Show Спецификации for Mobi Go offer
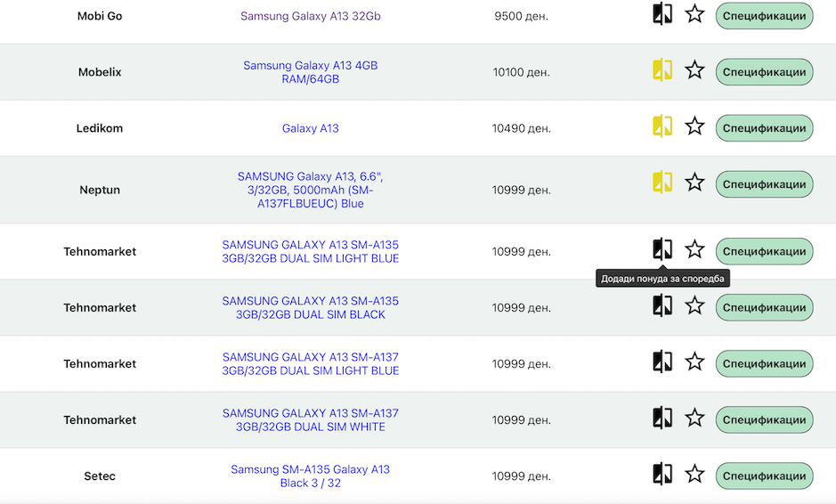Viewport: 836px width, 504px height. click(764, 16)
